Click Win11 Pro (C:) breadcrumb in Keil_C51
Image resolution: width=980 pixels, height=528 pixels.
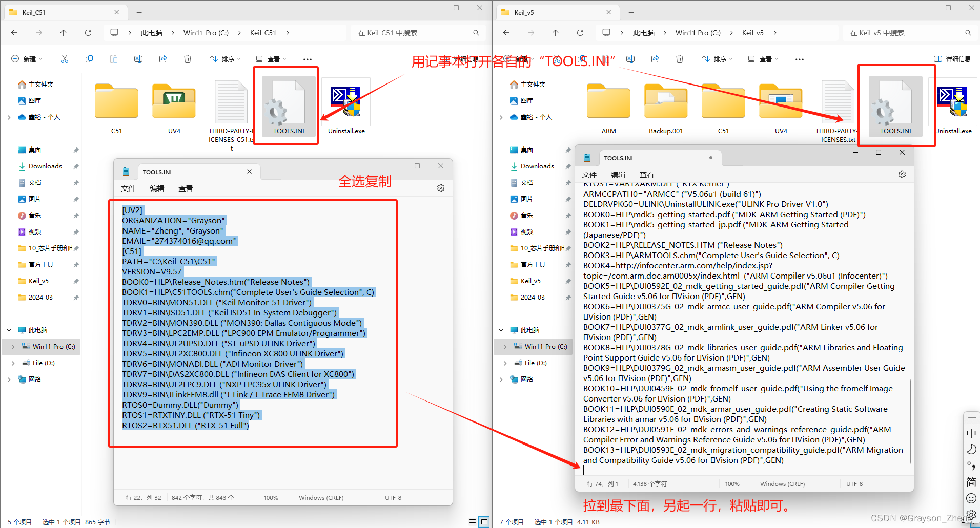coord(206,33)
